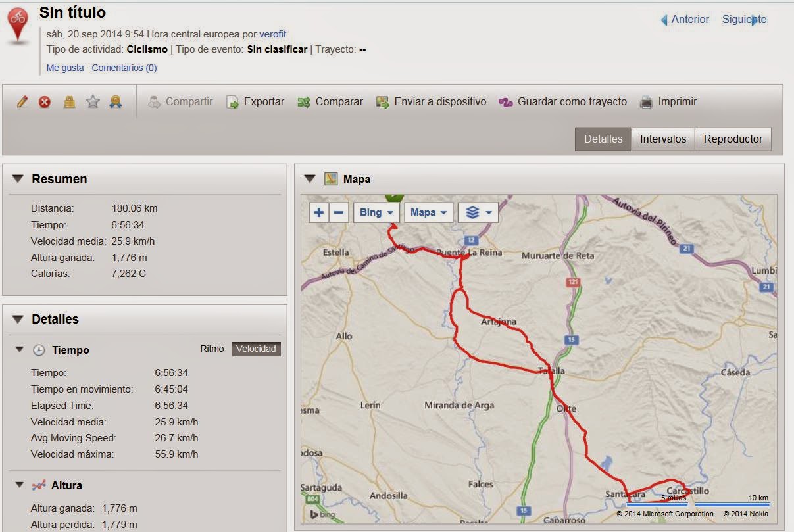The height and width of the screenshot is (532, 794).
Task: Toggle Velocidad speed display
Action: pos(257,349)
